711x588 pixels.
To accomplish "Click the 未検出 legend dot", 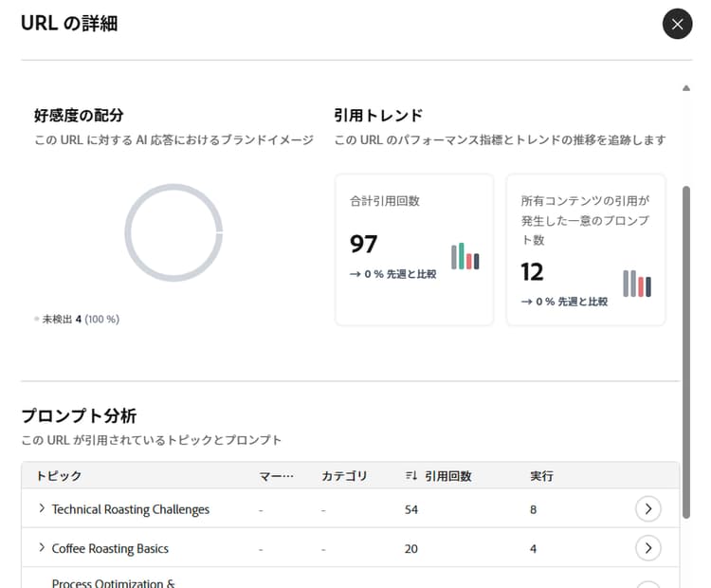I will 37,320.
